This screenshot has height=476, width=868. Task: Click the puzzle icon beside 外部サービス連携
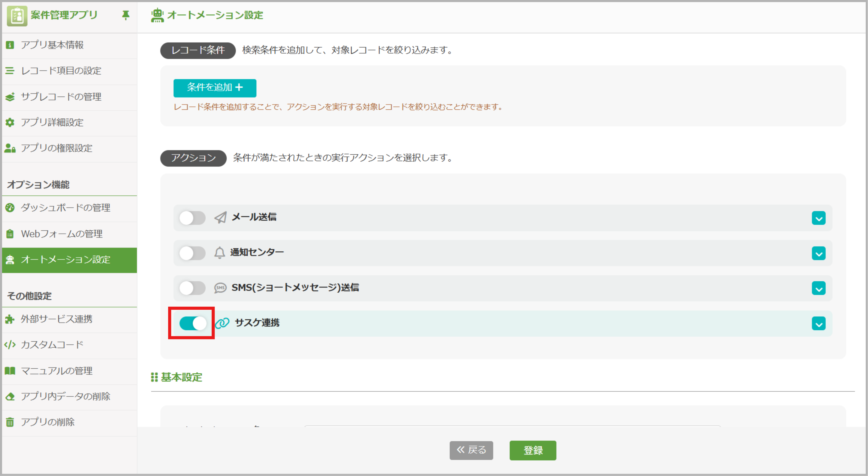click(10, 319)
